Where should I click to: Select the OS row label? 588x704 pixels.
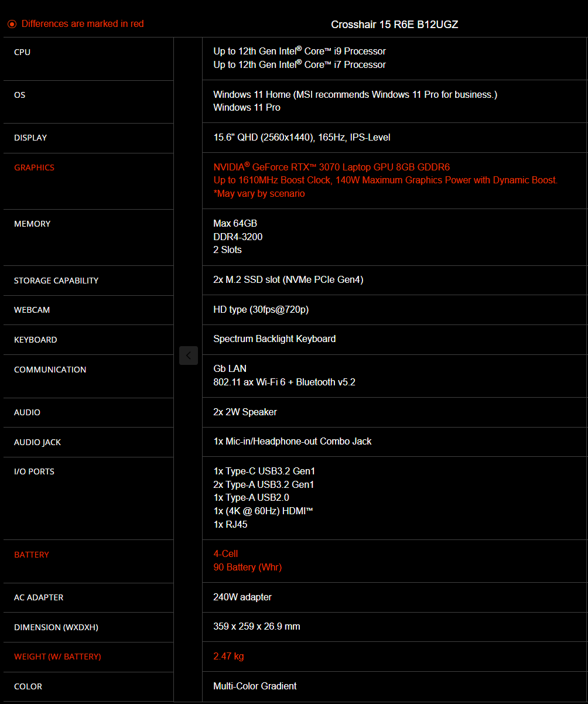click(20, 95)
